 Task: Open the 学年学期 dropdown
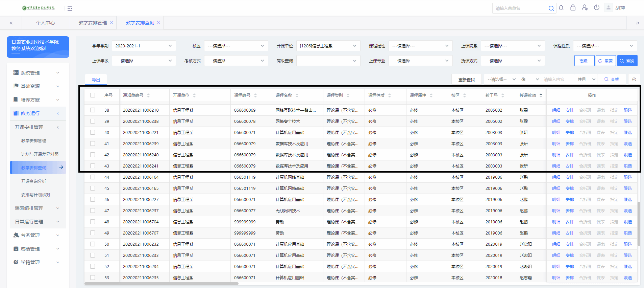pos(144,46)
